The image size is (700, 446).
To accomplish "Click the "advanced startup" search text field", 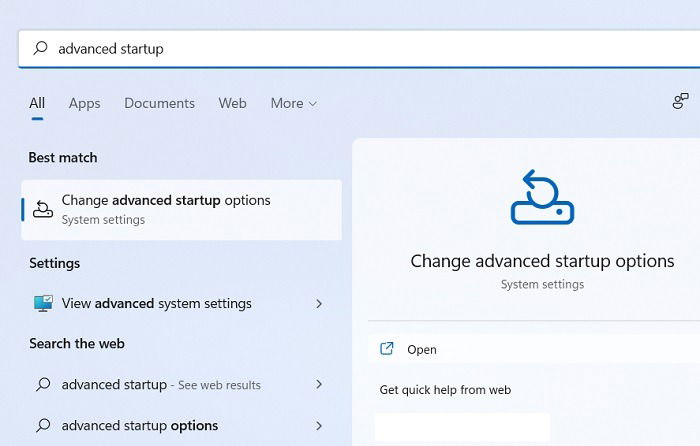I will pos(359,49).
